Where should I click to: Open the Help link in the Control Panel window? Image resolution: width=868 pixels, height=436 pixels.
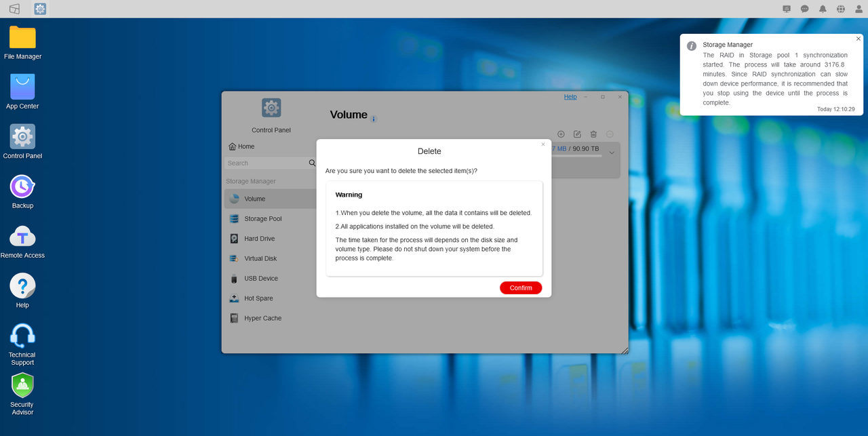click(x=570, y=97)
